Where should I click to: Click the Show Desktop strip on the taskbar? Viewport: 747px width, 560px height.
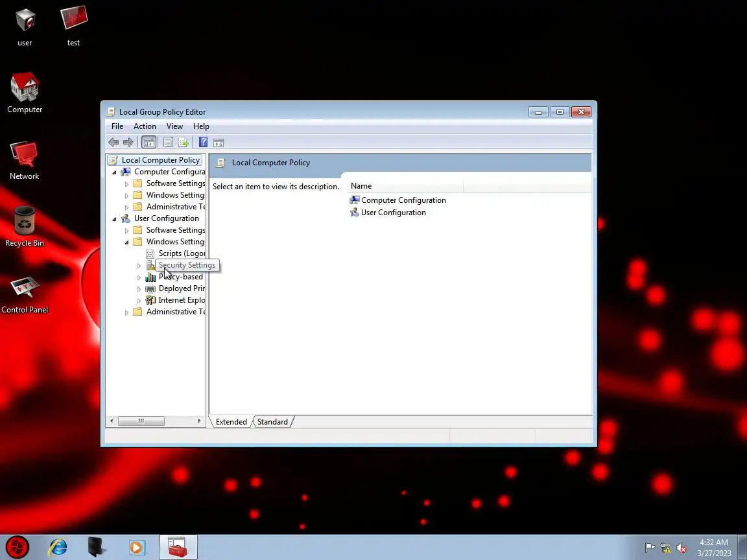[742, 547]
